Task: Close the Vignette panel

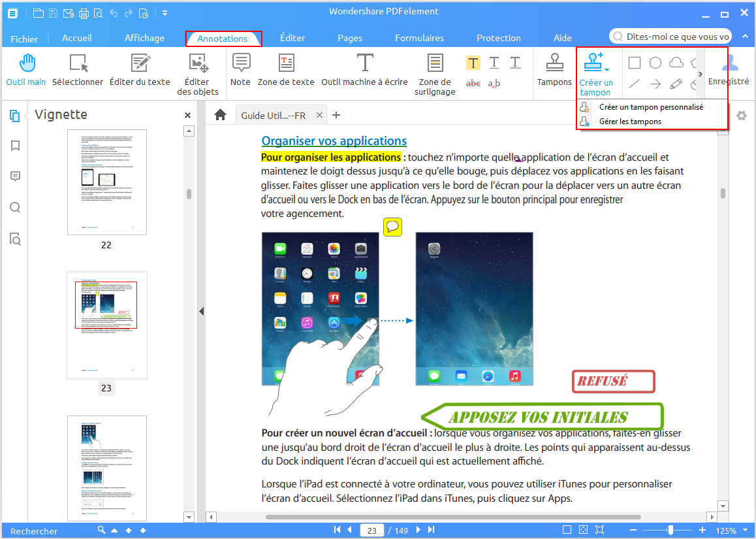Action: coord(187,116)
